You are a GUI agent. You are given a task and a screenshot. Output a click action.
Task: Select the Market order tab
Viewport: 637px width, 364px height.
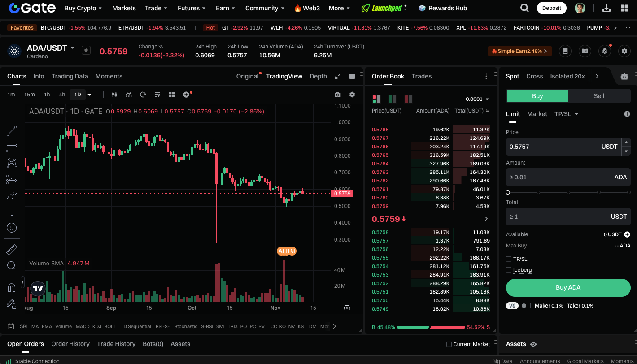537,114
